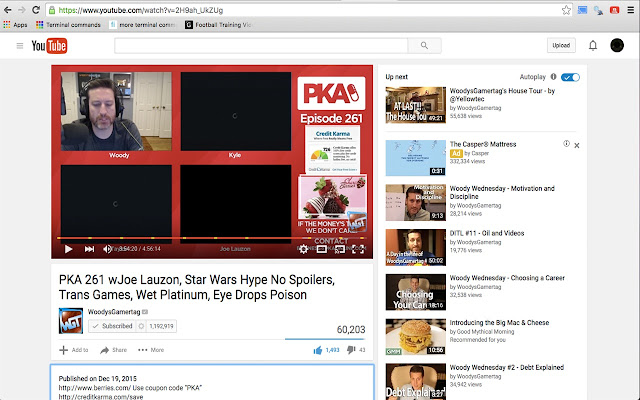The image size is (640, 400).
Task: Open WoodysGamertag channel avatar
Action: click(x=71, y=321)
